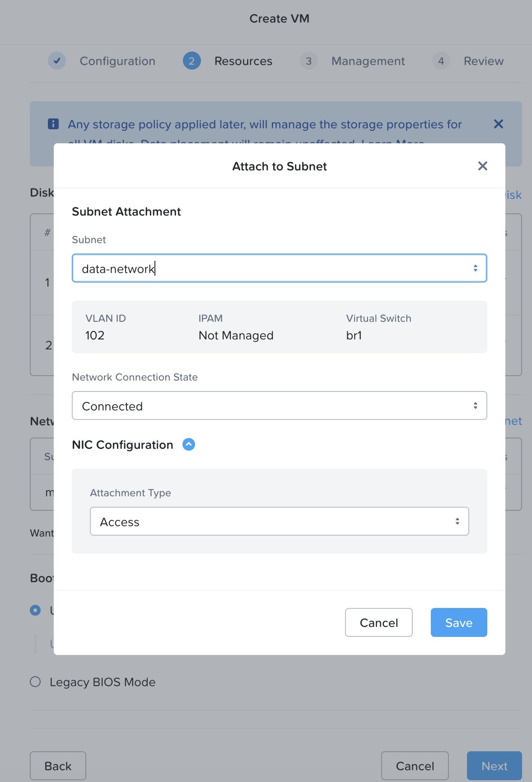Click the Review step number icon
The height and width of the screenshot is (782, 532).
pyautogui.click(x=441, y=61)
